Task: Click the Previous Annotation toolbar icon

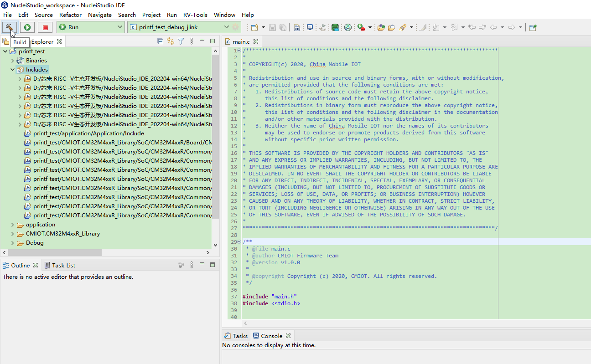Action: [454, 27]
